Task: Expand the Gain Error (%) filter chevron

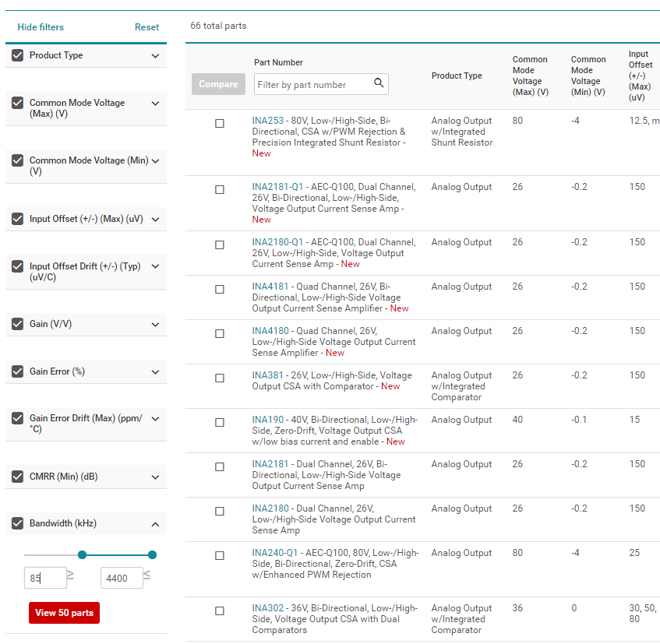Action: [x=155, y=372]
